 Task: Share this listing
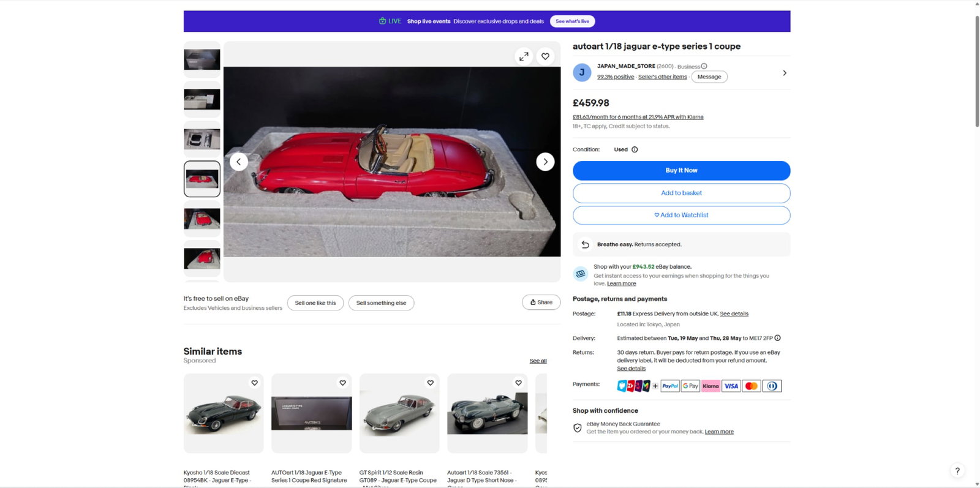tap(541, 302)
